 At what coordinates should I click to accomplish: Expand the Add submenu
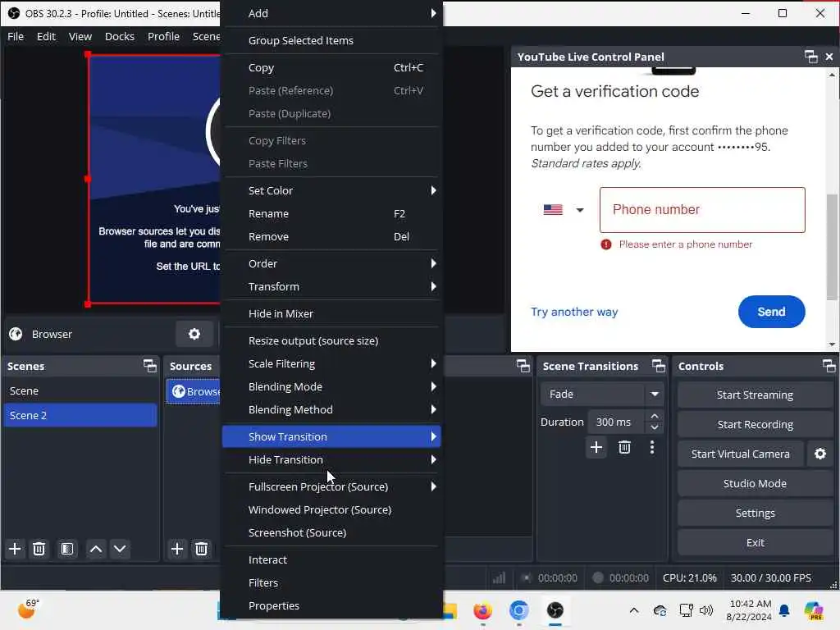coord(331,13)
